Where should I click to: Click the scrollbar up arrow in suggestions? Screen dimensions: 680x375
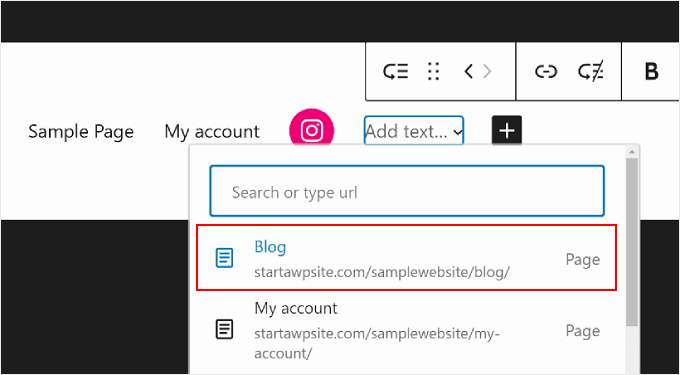632,152
